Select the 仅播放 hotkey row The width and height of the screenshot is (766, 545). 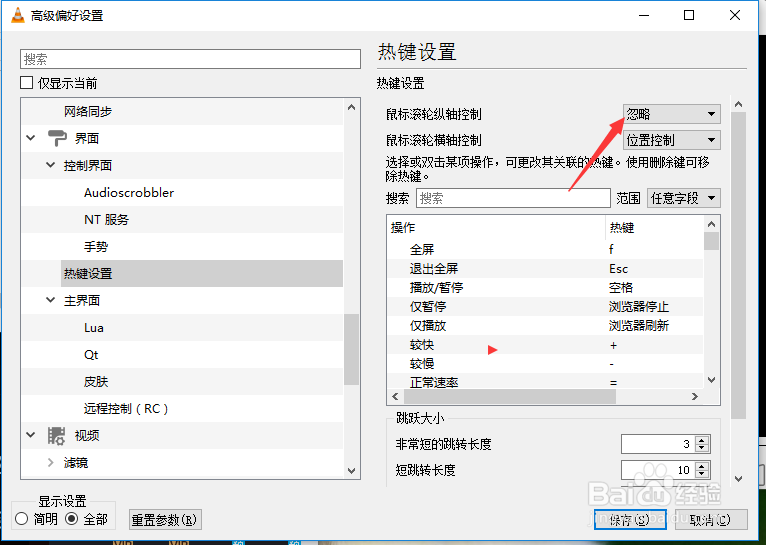click(x=545, y=326)
